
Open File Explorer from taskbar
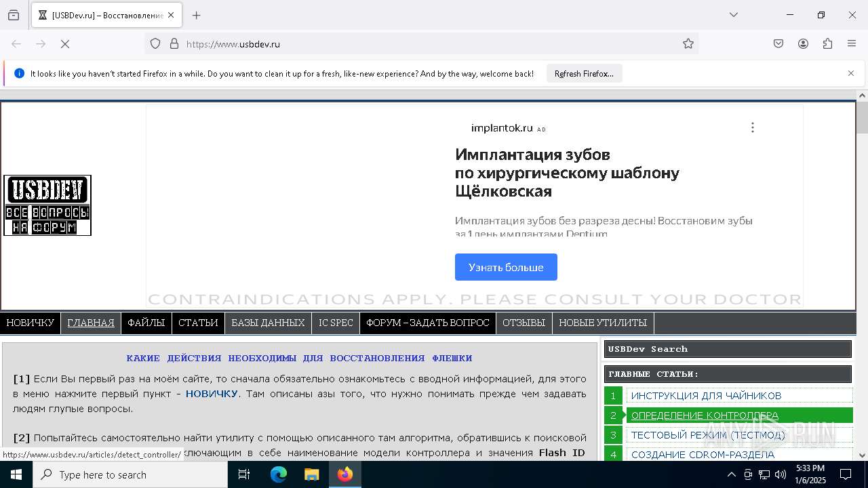pos(311,474)
